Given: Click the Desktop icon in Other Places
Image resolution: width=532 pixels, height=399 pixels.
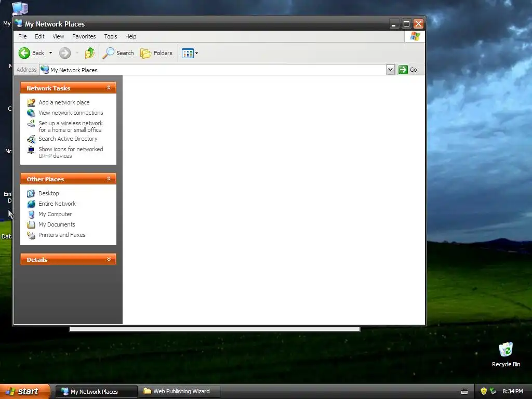Looking at the screenshot, I should tap(31, 193).
